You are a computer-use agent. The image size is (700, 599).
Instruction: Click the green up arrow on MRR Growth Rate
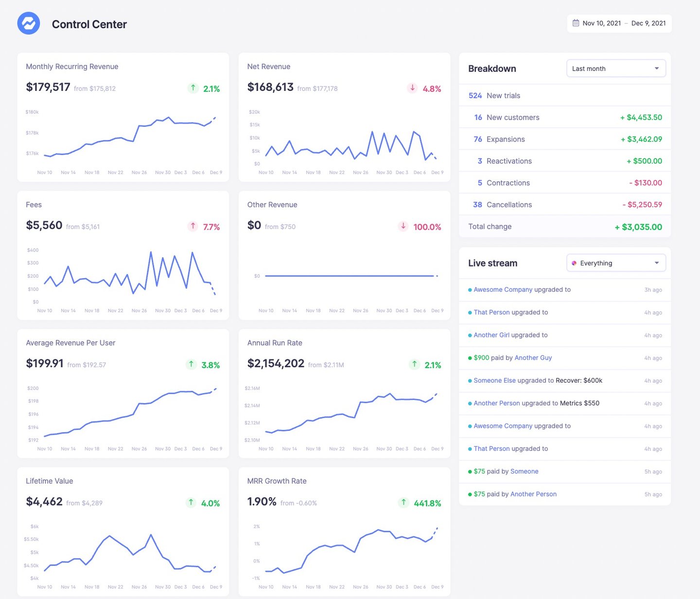click(403, 503)
